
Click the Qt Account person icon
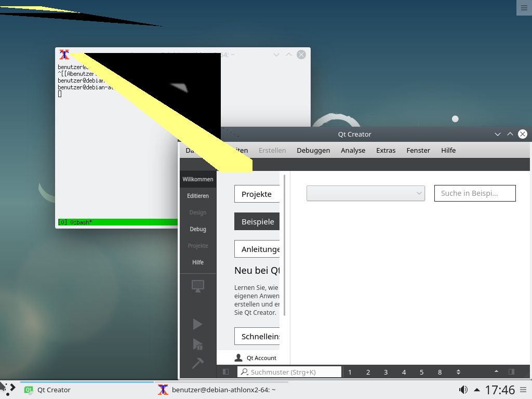click(238, 357)
